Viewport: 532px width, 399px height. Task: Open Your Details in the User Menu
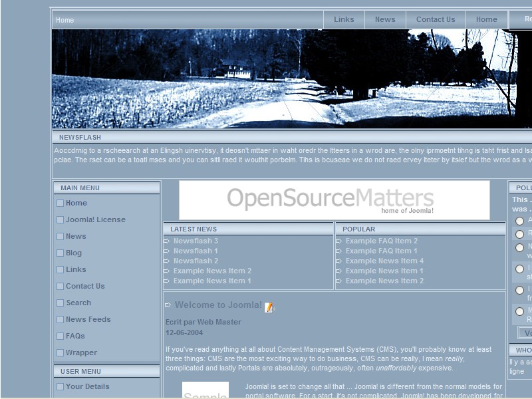point(88,386)
